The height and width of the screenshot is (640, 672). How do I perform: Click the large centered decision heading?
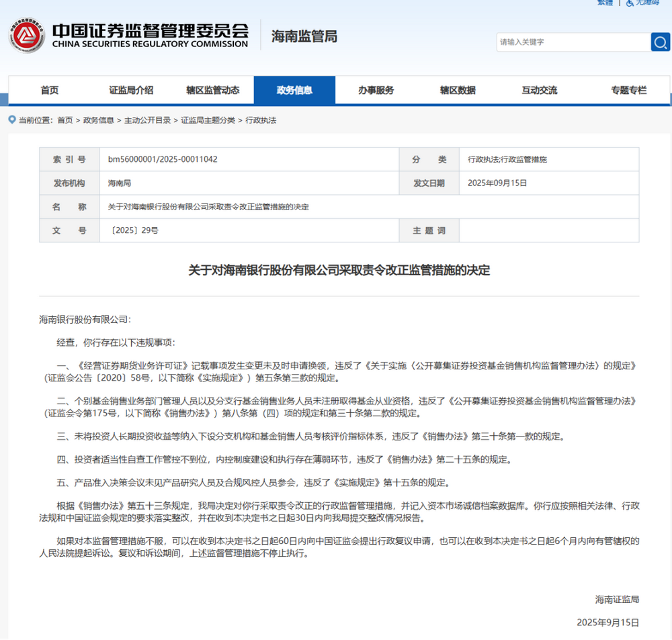click(x=339, y=271)
